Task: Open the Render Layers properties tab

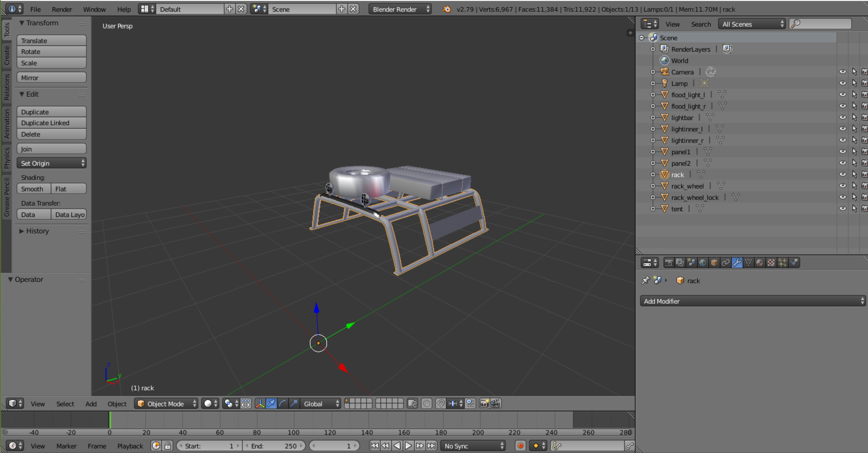Action: [680, 262]
